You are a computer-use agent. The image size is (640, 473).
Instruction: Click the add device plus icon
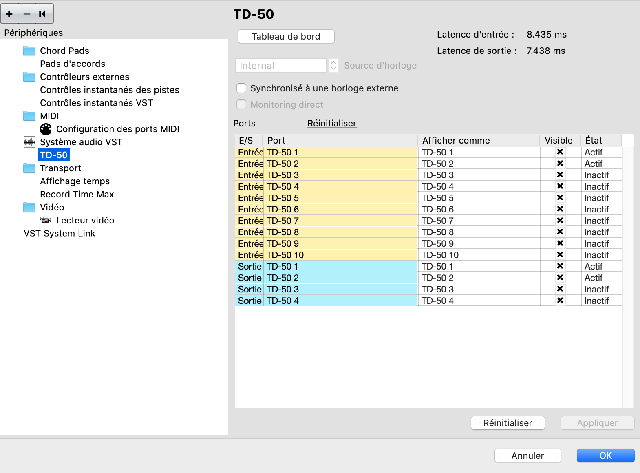tap(9, 14)
